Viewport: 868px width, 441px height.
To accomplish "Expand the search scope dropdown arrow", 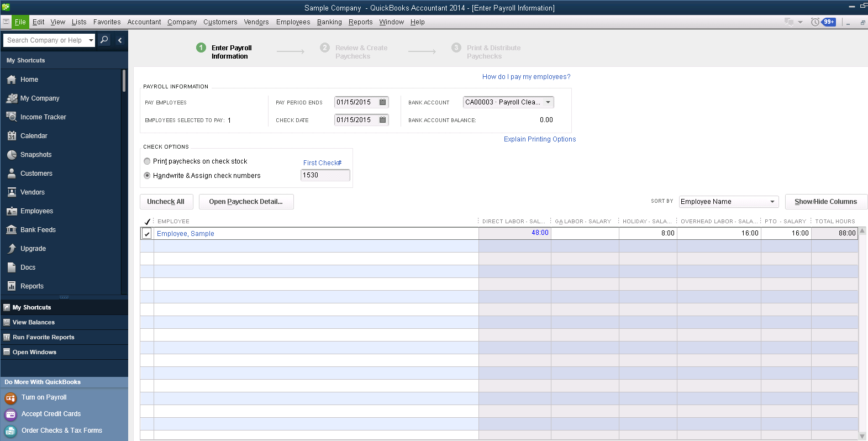I will pyautogui.click(x=91, y=40).
